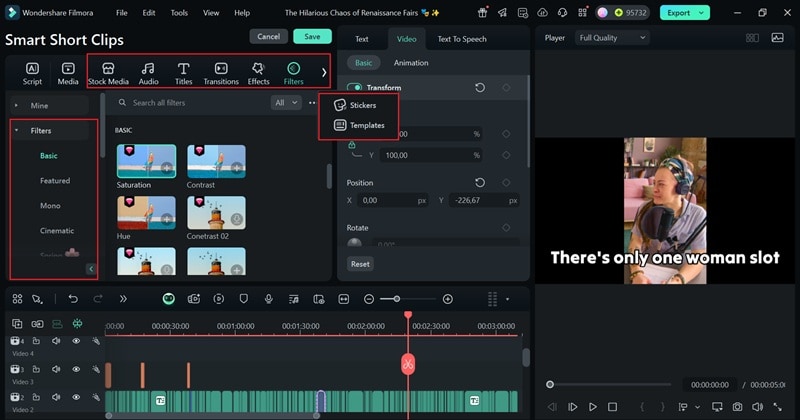Image resolution: width=800 pixels, height=420 pixels.
Task: Click the scissors split button on playhead
Action: (408, 364)
